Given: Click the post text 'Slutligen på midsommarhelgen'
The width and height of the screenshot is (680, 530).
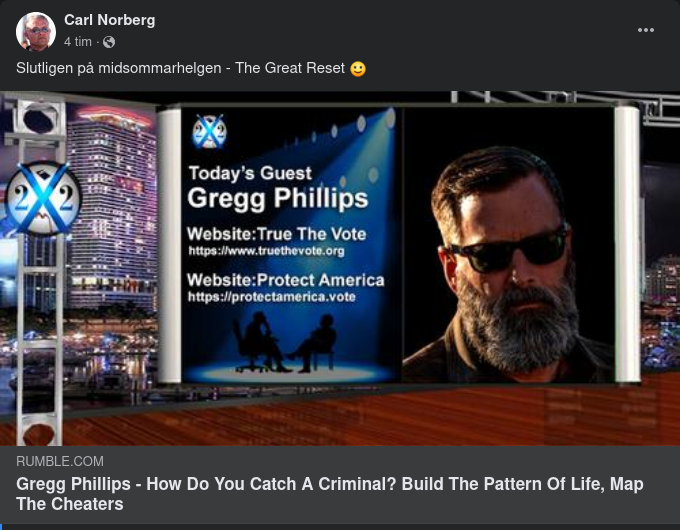Looking at the screenshot, I should point(118,68).
